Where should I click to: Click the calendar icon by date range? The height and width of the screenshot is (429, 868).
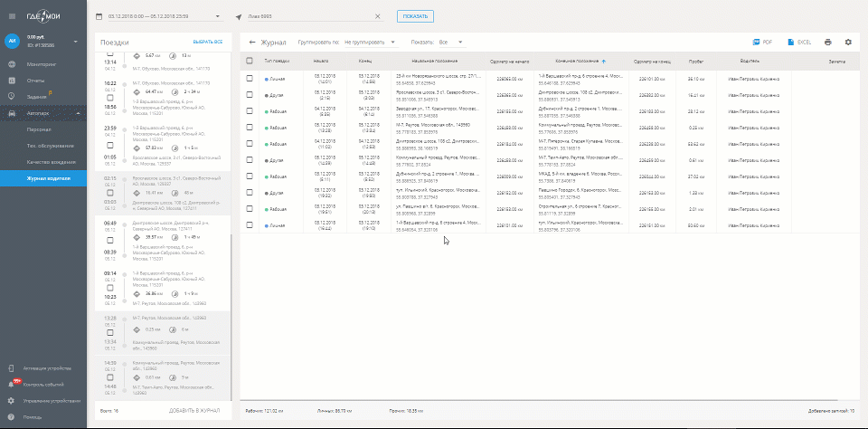pos(99,16)
